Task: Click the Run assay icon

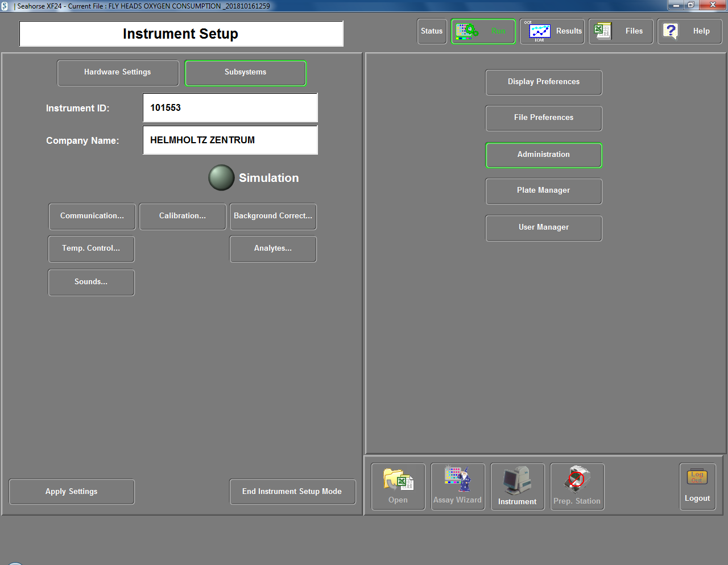Action: (x=468, y=31)
